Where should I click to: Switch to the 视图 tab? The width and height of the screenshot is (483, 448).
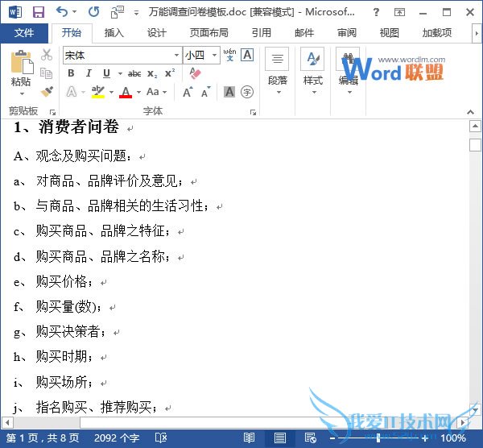tap(390, 33)
